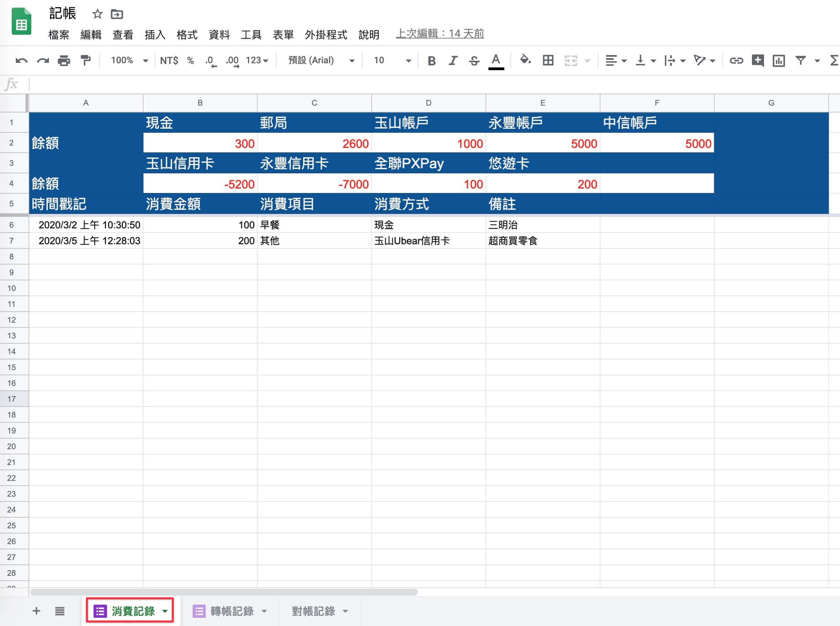This screenshot has width=840, height=626.
Task: Click the horizontal scrollbar
Action: click(x=224, y=592)
